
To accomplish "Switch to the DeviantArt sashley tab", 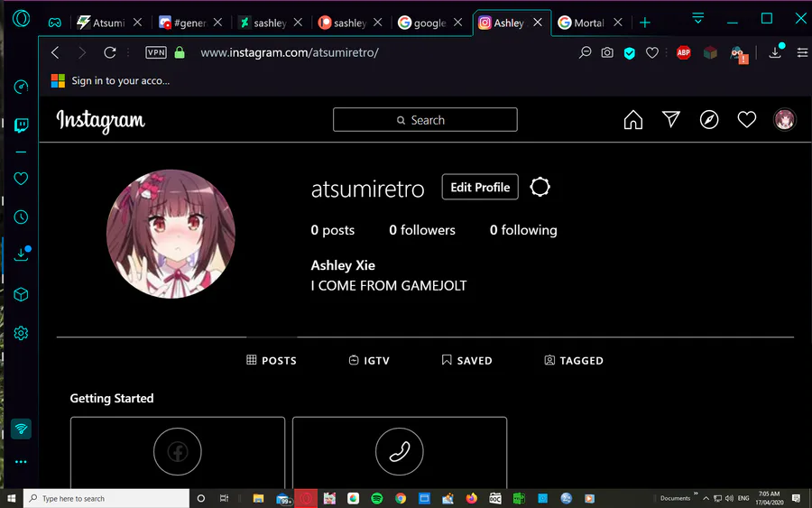I will 263,23.
